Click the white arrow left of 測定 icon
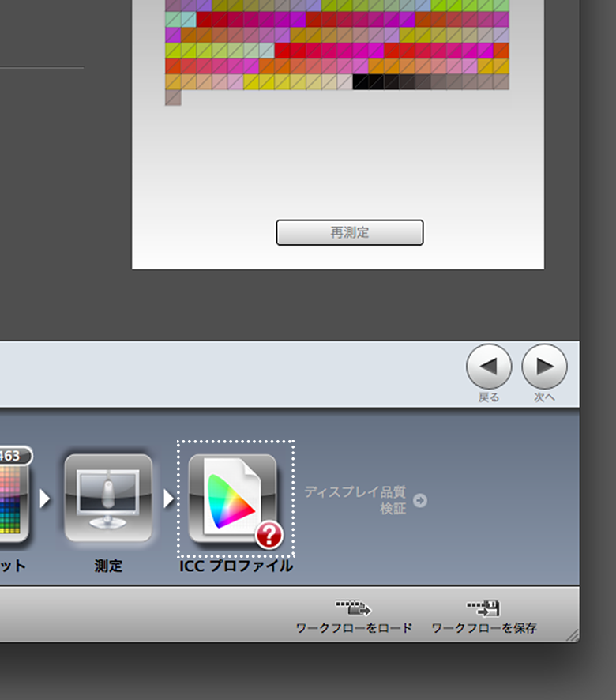 (x=45, y=499)
